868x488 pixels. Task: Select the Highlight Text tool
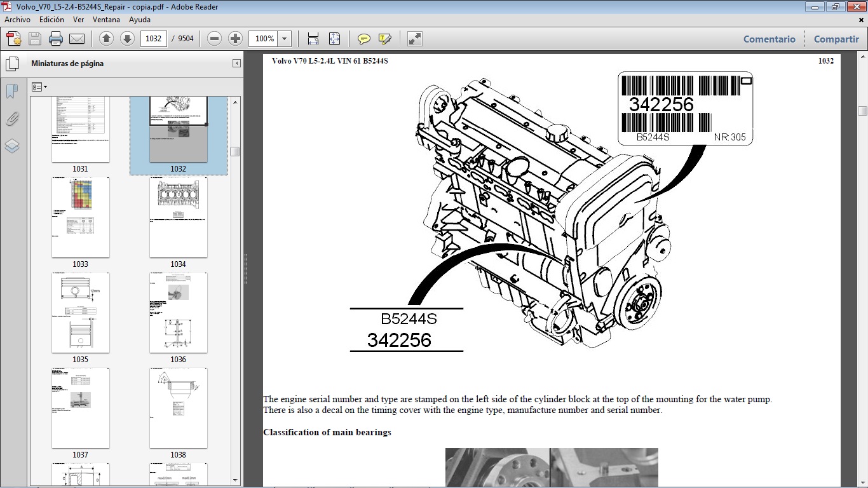(384, 39)
